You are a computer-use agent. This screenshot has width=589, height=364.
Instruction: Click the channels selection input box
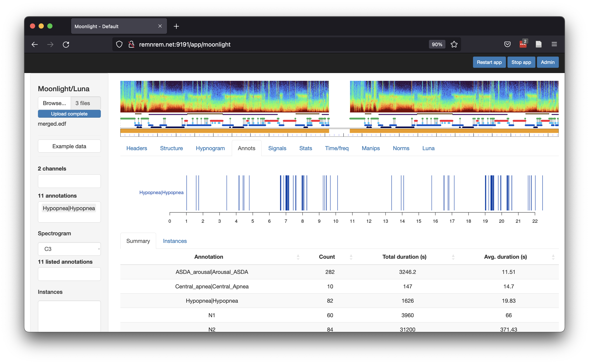(x=69, y=181)
